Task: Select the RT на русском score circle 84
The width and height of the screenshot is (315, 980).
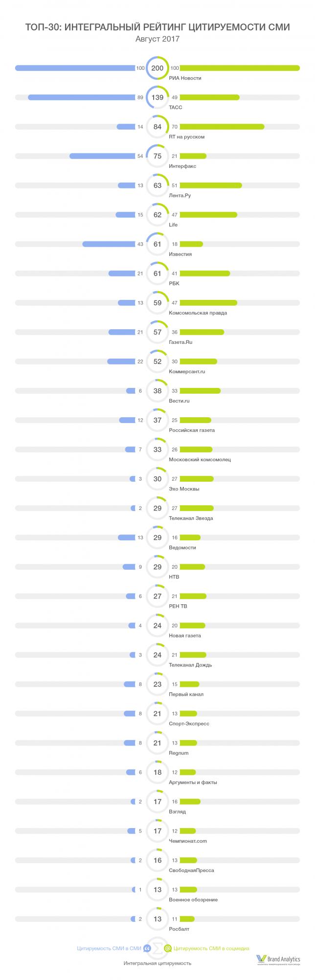Action: pos(157,127)
